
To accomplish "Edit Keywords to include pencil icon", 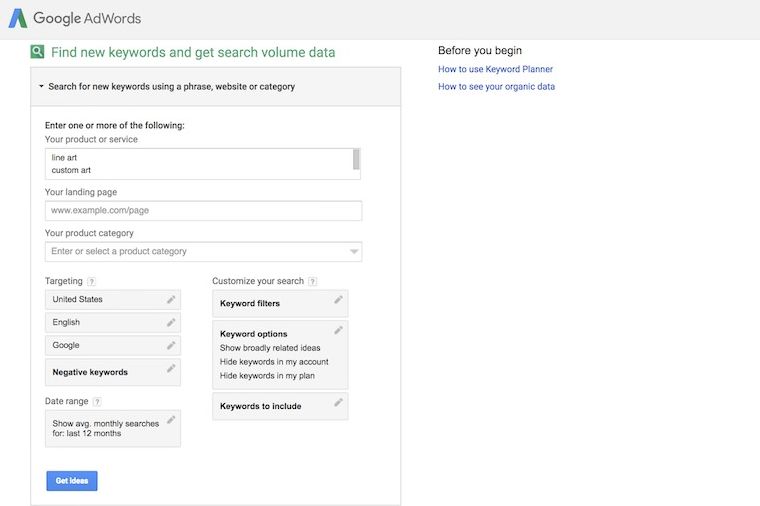I will tap(338, 402).
